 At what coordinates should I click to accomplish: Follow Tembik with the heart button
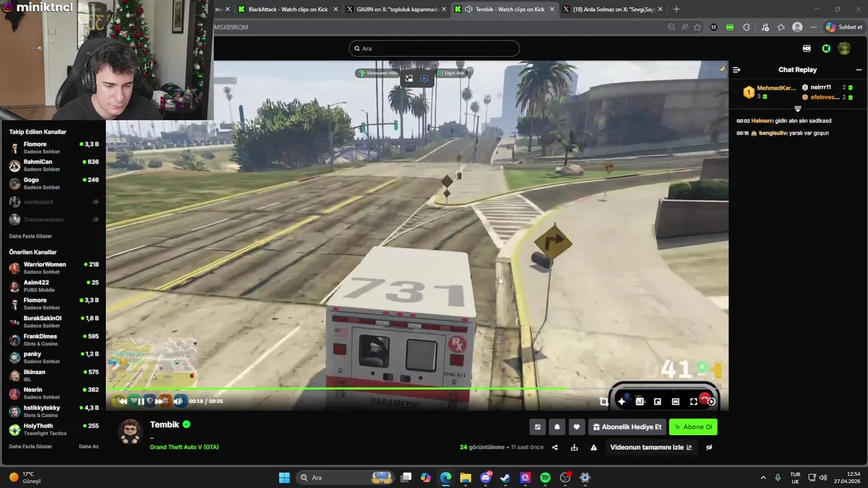(576, 427)
